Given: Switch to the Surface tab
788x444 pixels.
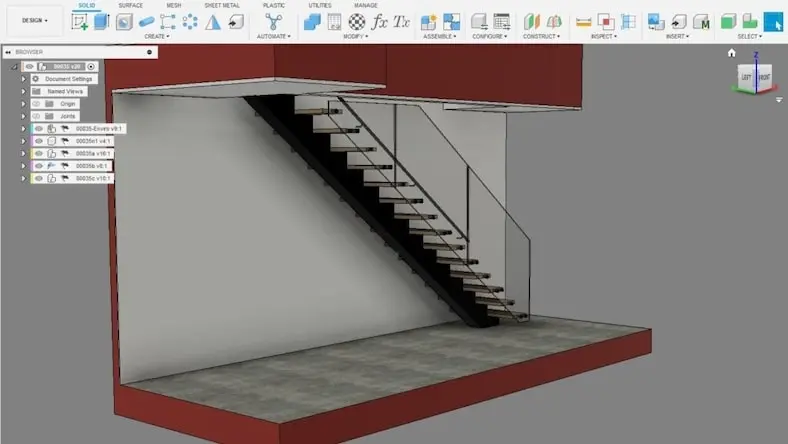Looking at the screenshot, I should point(131,5).
